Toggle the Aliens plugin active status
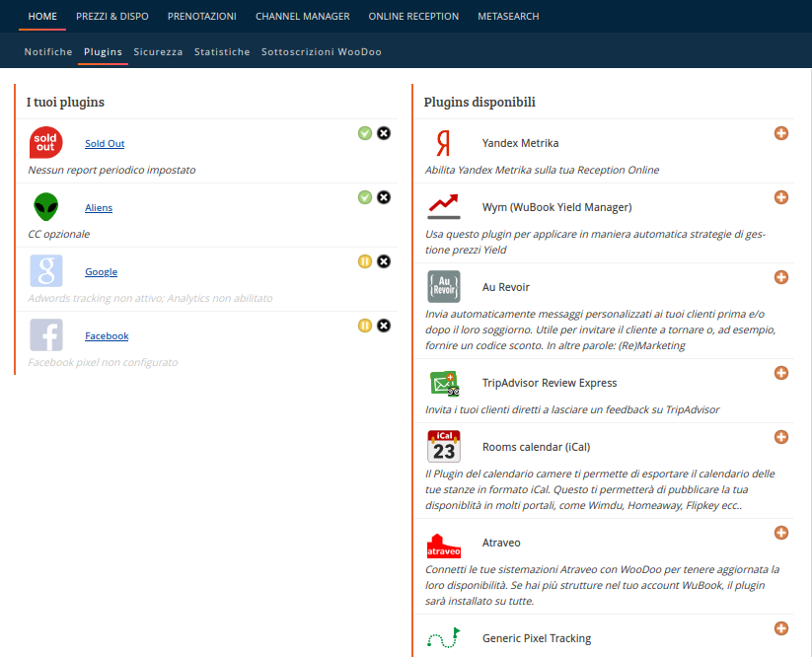The width and height of the screenshot is (812, 657). tap(365, 197)
